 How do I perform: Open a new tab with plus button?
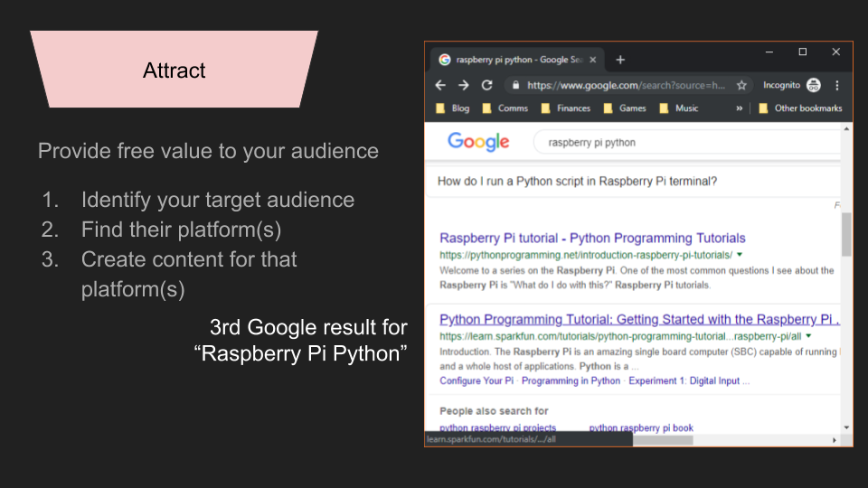[x=620, y=60]
